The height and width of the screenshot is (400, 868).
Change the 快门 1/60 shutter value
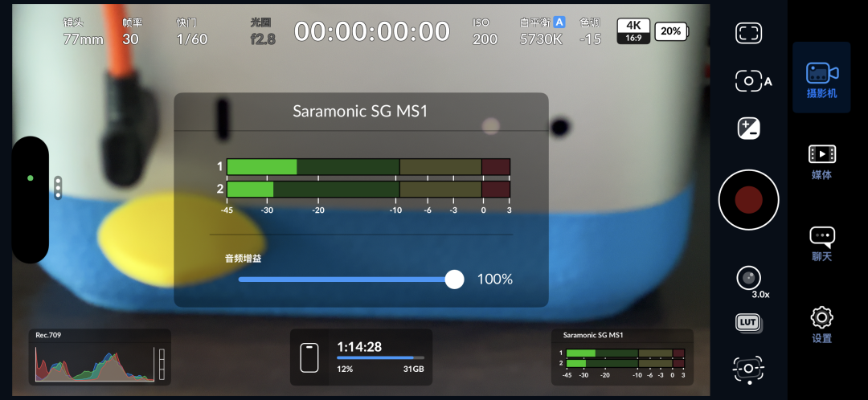coord(191,31)
